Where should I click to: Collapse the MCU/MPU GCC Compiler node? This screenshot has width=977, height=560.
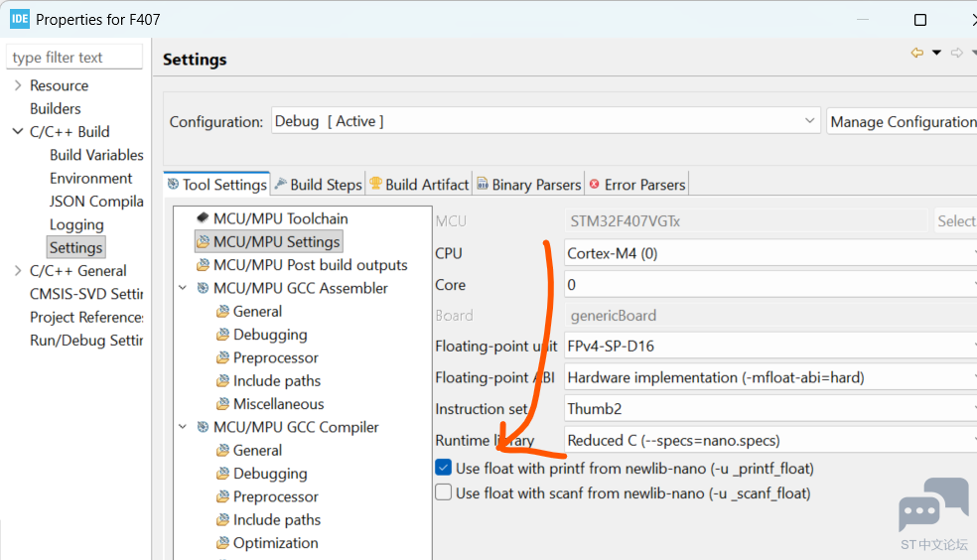pos(183,427)
